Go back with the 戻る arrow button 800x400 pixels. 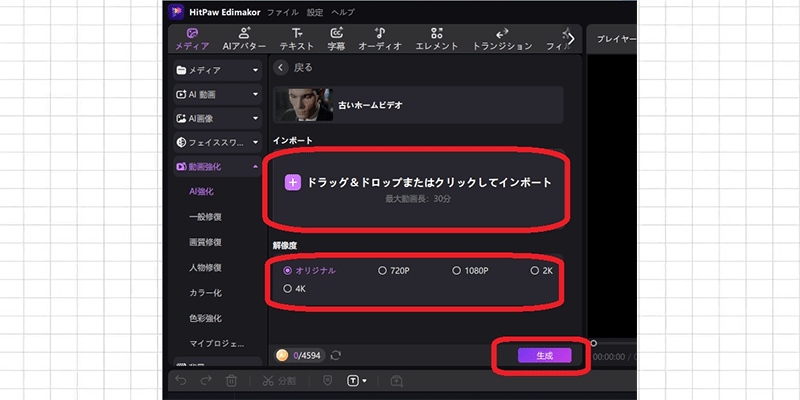(x=281, y=68)
